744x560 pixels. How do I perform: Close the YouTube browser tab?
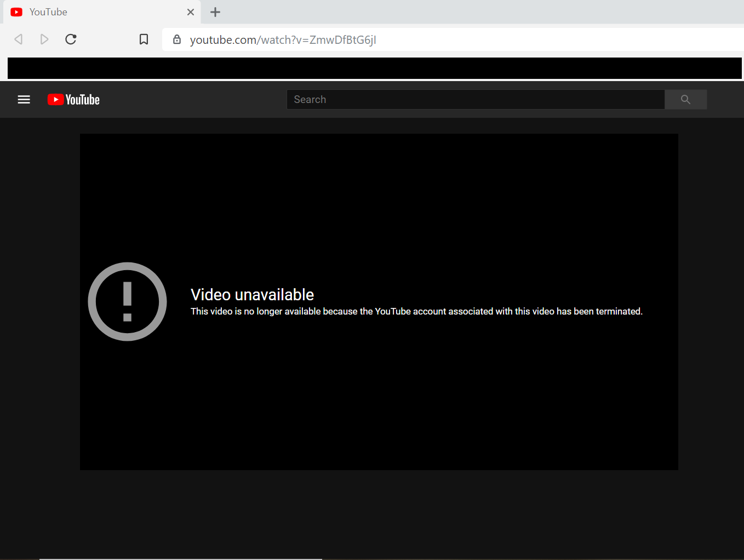[191, 12]
